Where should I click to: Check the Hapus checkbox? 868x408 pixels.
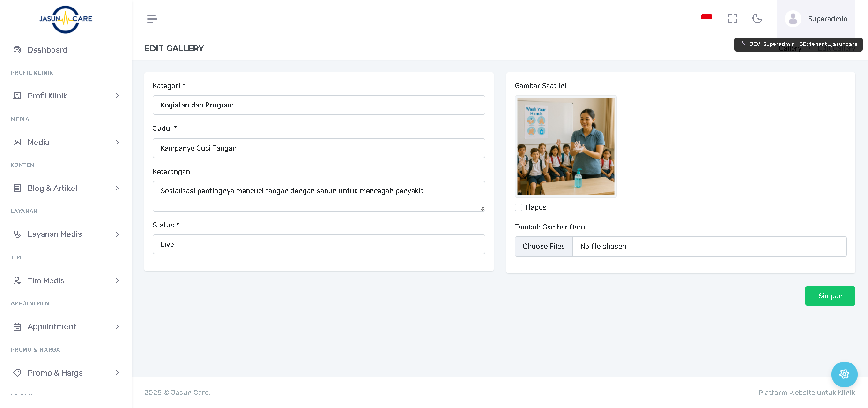(519, 207)
